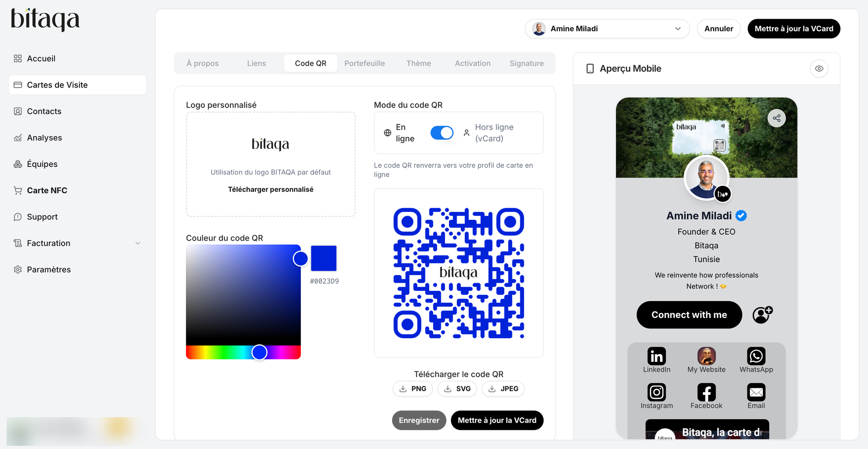Download the QR code as JPEG

pyautogui.click(x=503, y=389)
